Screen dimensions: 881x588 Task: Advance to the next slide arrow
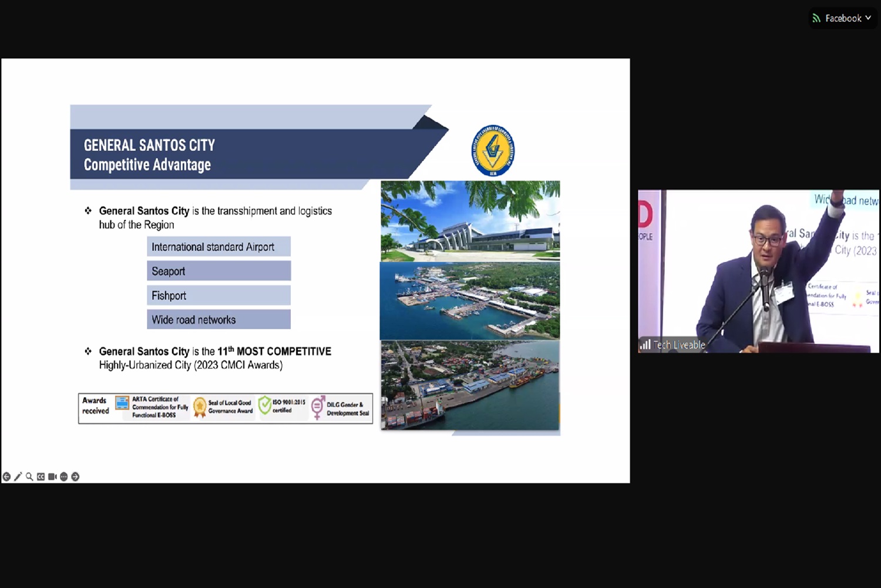pos(75,477)
